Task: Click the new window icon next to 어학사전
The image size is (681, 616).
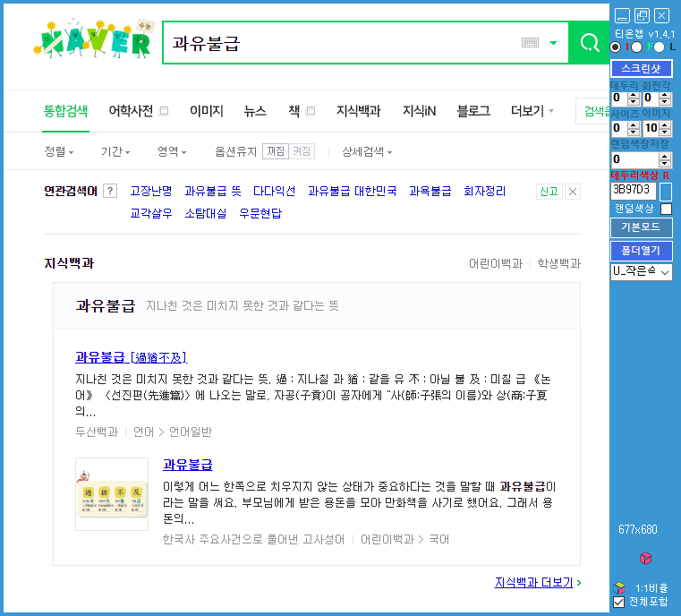Action: coord(164,111)
